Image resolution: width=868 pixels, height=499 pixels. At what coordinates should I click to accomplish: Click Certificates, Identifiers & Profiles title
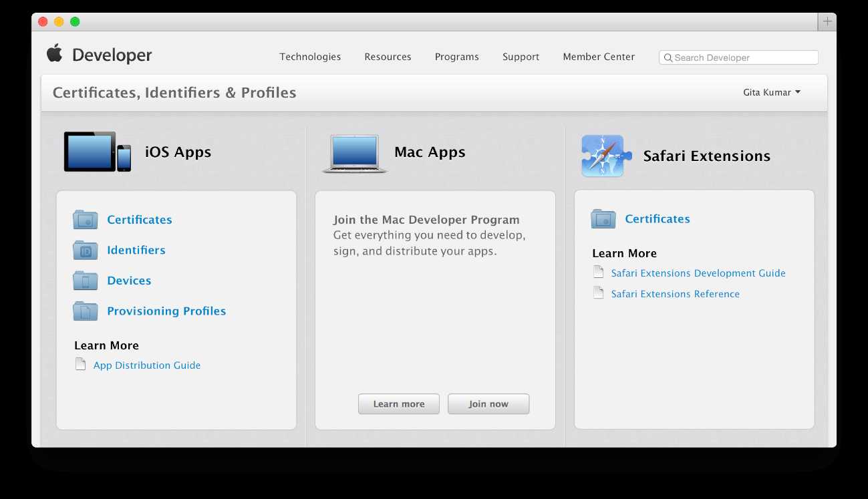(x=174, y=93)
